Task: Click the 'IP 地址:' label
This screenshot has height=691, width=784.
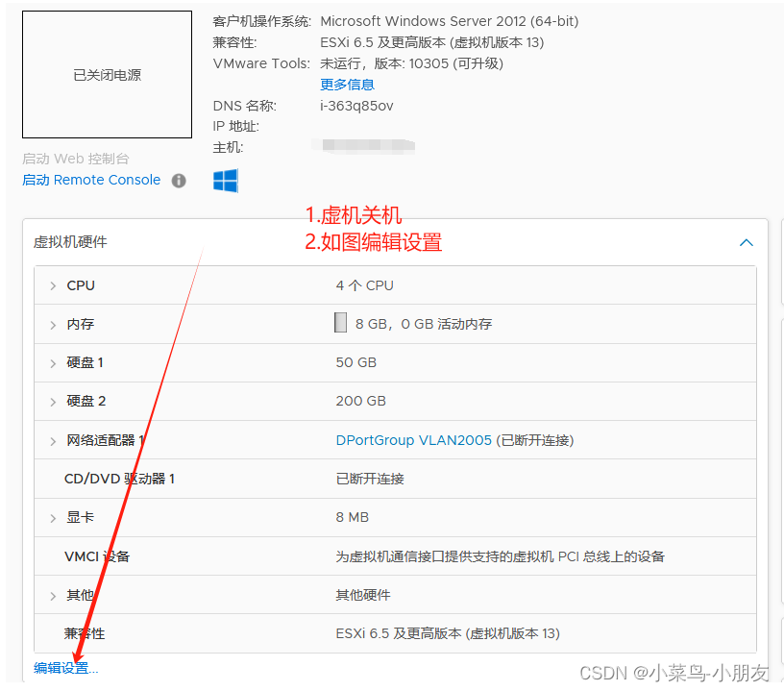Action: [x=236, y=126]
